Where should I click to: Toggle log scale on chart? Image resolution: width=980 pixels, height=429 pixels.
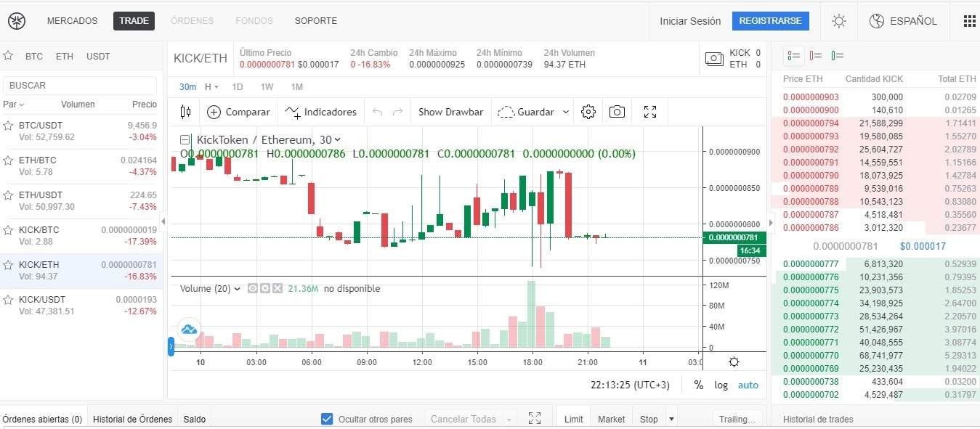721,385
